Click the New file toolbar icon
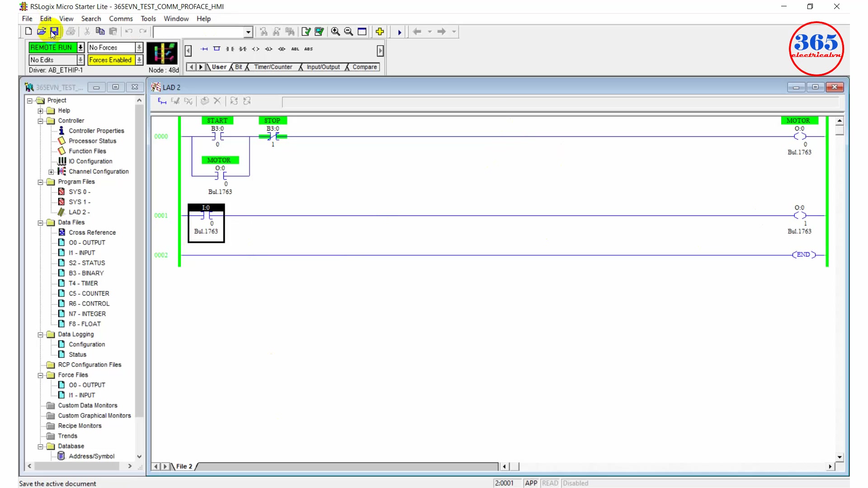 pos(28,31)
